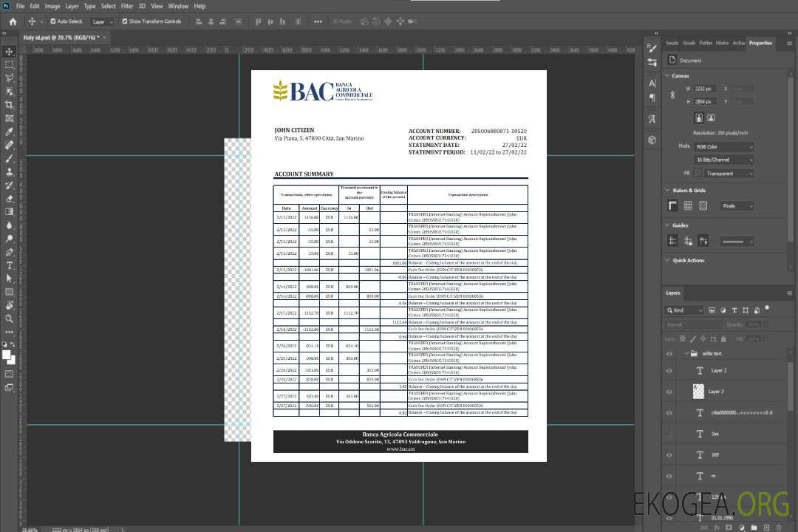
Task: Switch to the Properties tab
Action: coord(760,44)
